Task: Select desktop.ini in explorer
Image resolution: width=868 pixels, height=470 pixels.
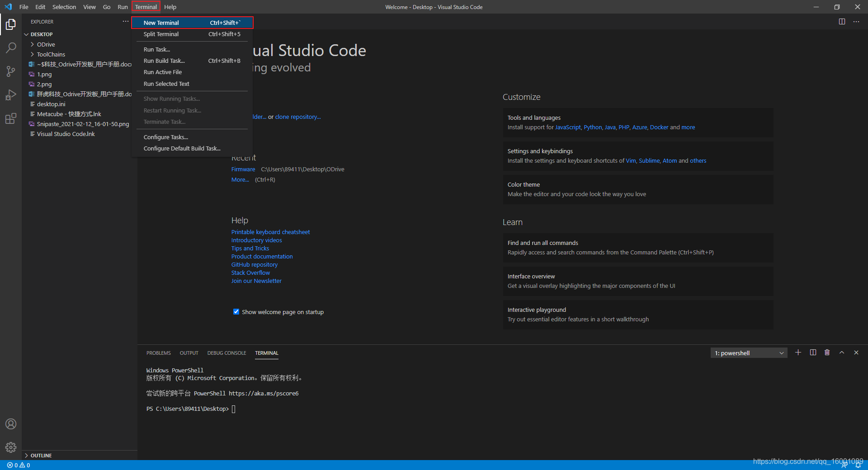Action: coord(51,104)
